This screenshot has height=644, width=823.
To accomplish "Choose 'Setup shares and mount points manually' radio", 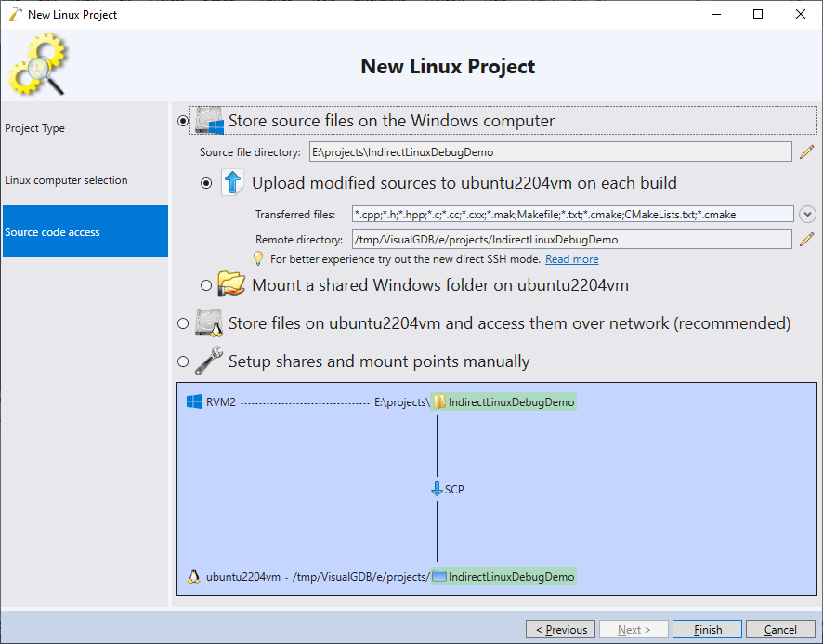I will [x=183, y=361].
